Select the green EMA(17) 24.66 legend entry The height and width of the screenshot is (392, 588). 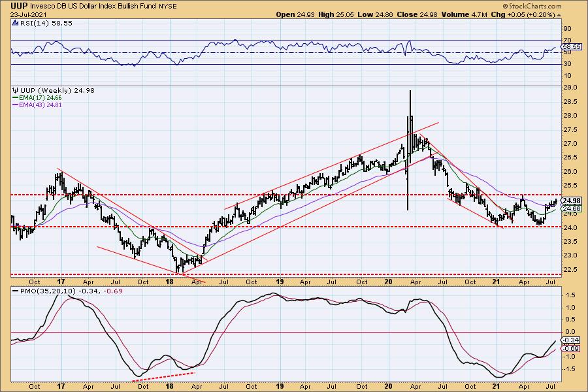(37, 97)
